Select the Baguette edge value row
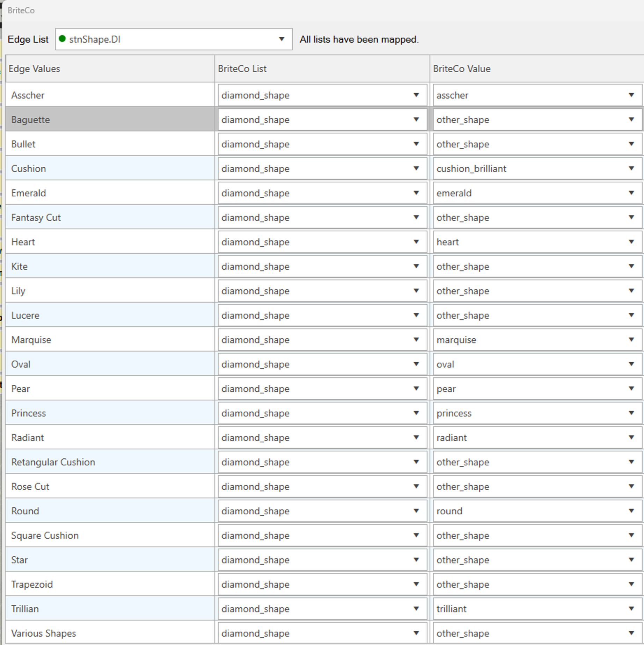Screen dimensions: 644x645 (x=110, y=119)
